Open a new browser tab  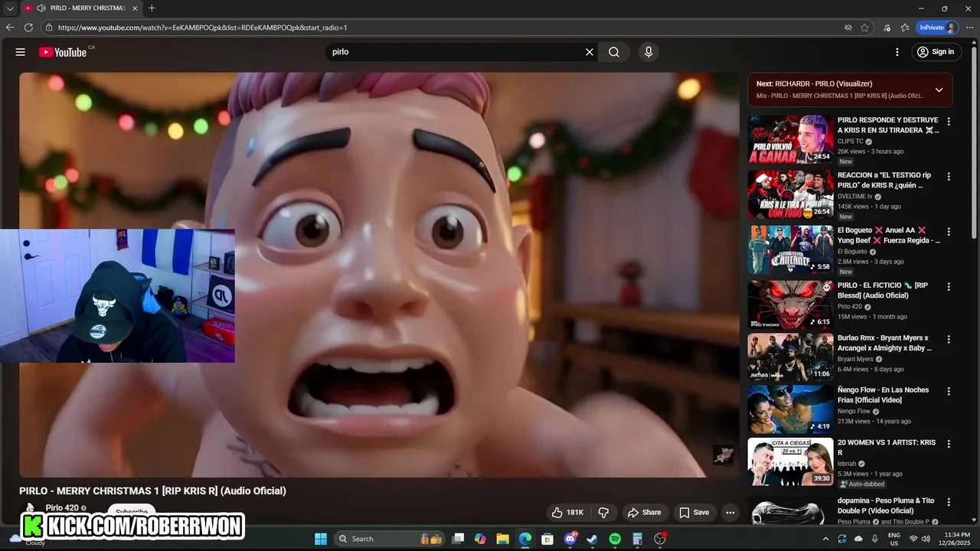[x=152, y=8]
